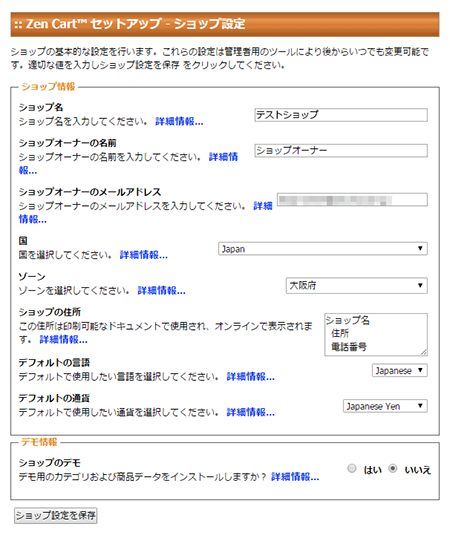Click the ショップオーナーの名前 input field
Screen dimensions: 450x535
[x=341, y=150]
